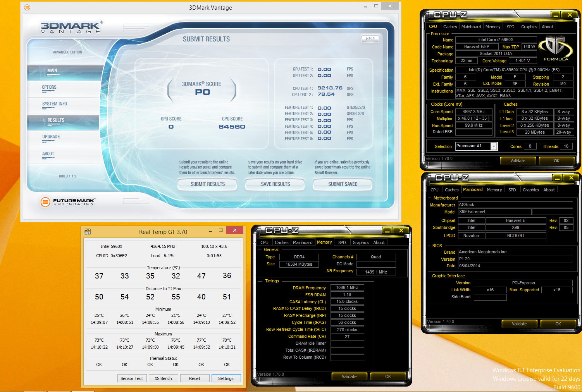Click the SAVE RESULTS button
Viewport: 582px width, 392px height.
pos(275,184)
